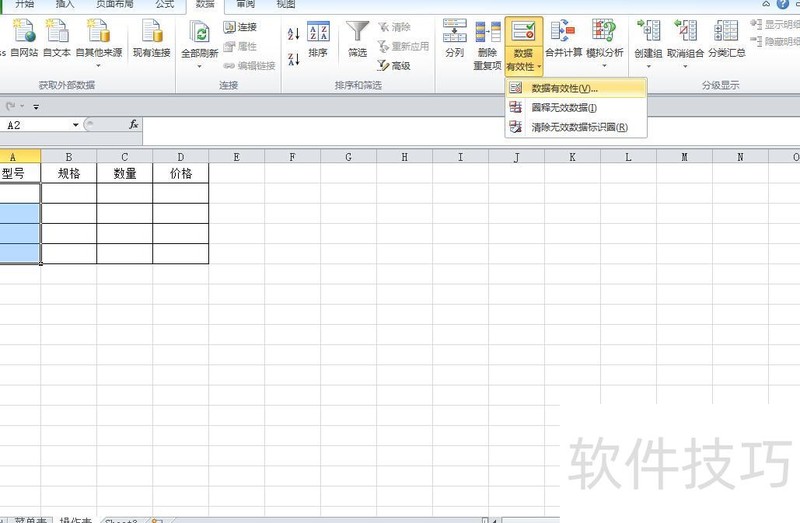The width and height of the screenshot is (800, 523).
Task: Open 连接 connections button
Action: click(x=240, y=27)
